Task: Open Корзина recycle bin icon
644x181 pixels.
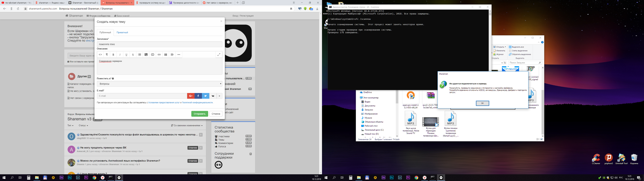Action: coord(634,159)
